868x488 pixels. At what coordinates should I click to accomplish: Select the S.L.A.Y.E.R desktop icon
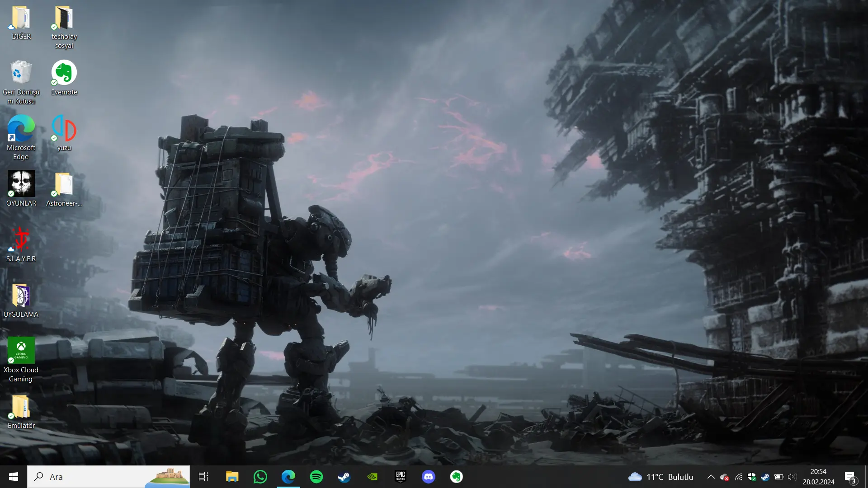pyautogui.click(x=21, y=244)
